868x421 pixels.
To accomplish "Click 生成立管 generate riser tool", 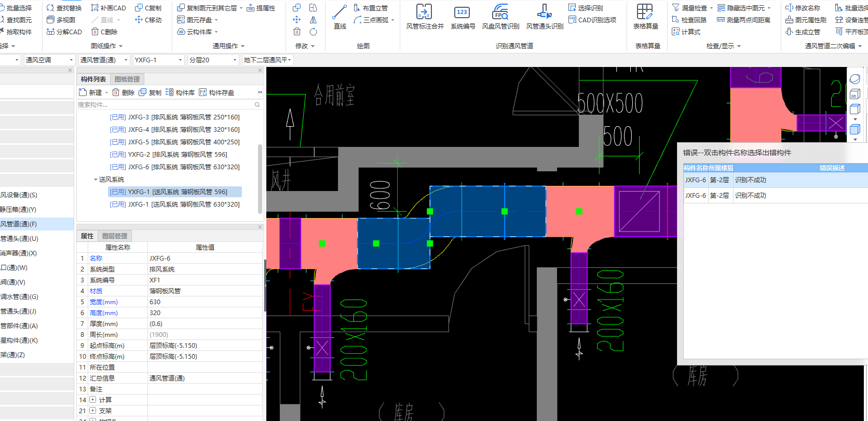I will click(x=803, y=32).
